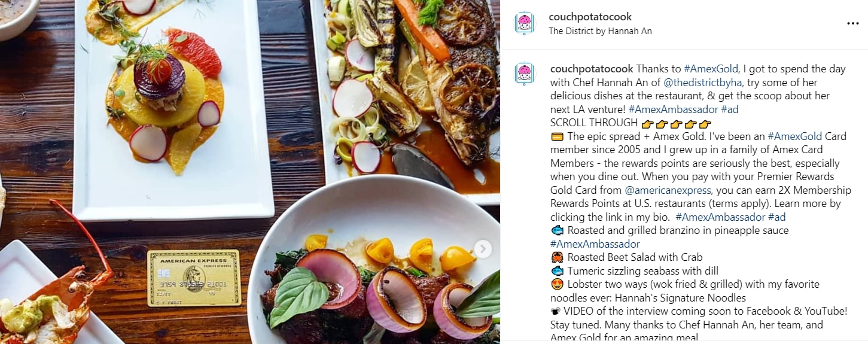Open #AmexAmbassador hashtag below branzino line
The height and width of the screenshot is (344, 868).
[x=595, y=244]
